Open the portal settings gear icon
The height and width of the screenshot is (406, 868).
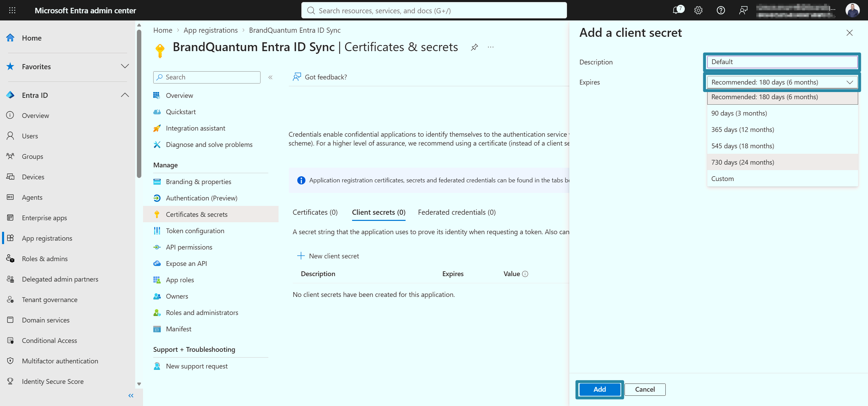[698, 10]
